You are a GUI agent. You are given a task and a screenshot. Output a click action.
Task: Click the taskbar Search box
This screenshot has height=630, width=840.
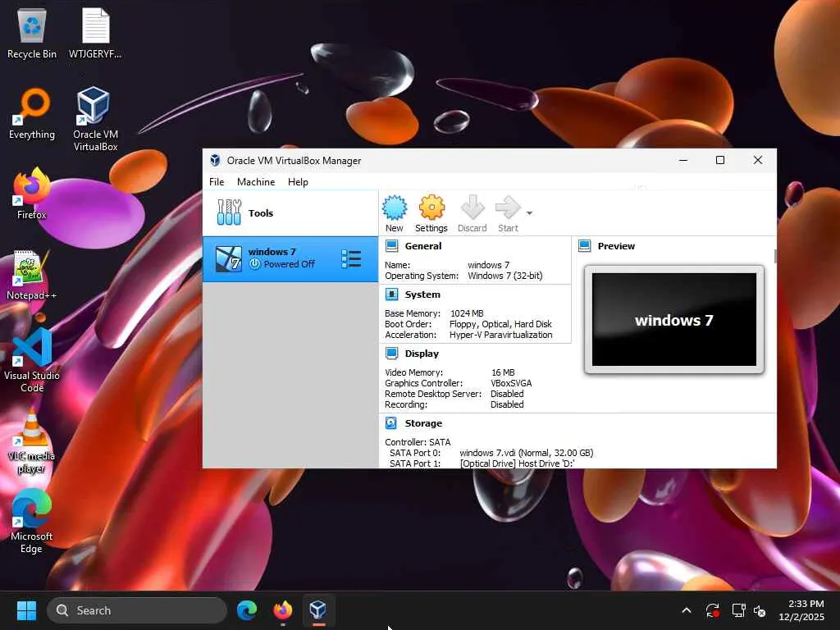point(137,610)
